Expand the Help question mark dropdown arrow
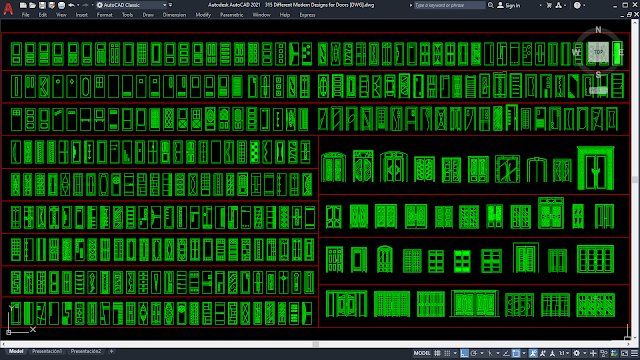 [x=584, y=5]
